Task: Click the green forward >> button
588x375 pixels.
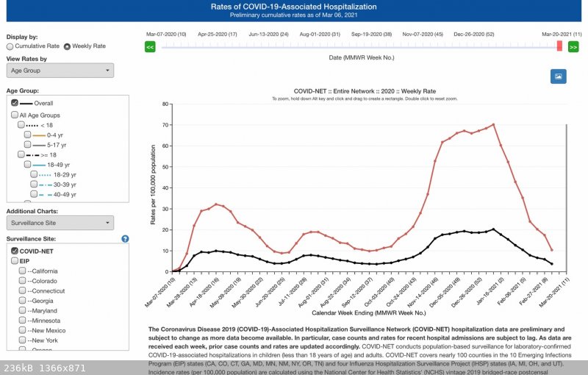Action: point(573,47)
